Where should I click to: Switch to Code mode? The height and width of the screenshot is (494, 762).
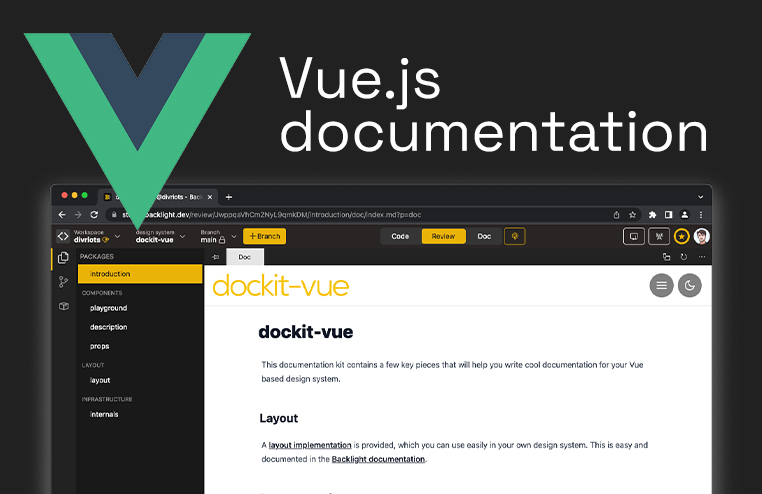pyautogui.click(x=400, y=236)
